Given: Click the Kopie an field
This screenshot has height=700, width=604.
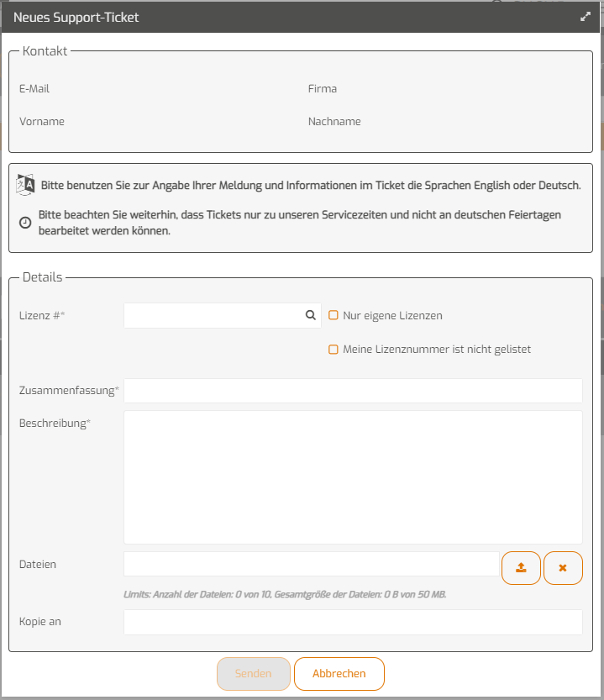Looking at the screenshot, I should 353,622.
